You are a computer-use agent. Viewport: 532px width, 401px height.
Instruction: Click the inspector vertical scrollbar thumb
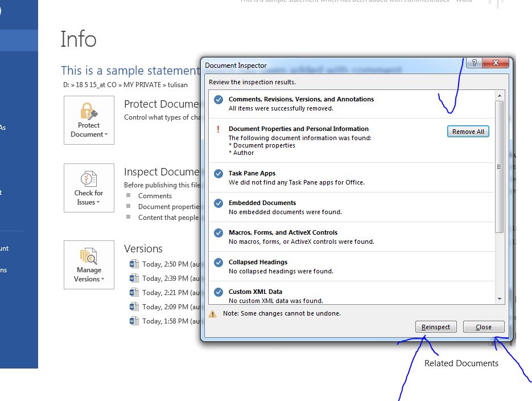[x=499, y=167]
